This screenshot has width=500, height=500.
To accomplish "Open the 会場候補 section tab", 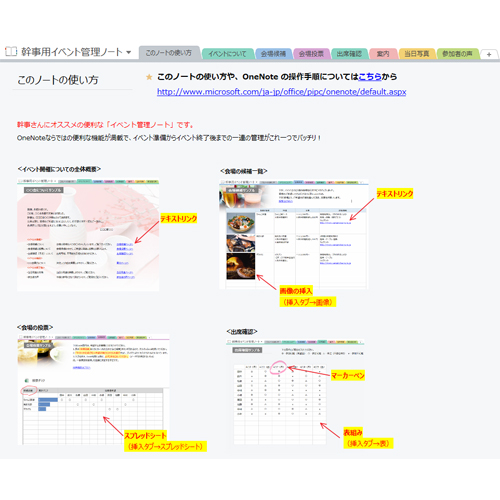I will [x=273, y=54].
